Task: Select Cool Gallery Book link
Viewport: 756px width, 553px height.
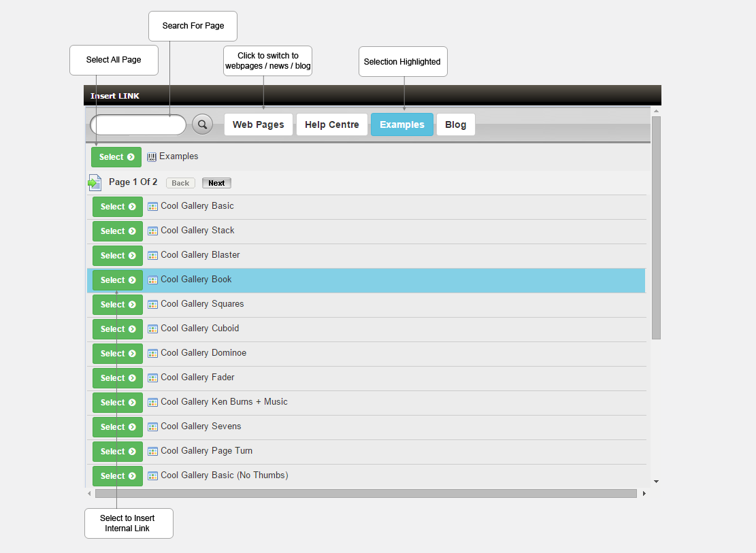Action: 118,281
